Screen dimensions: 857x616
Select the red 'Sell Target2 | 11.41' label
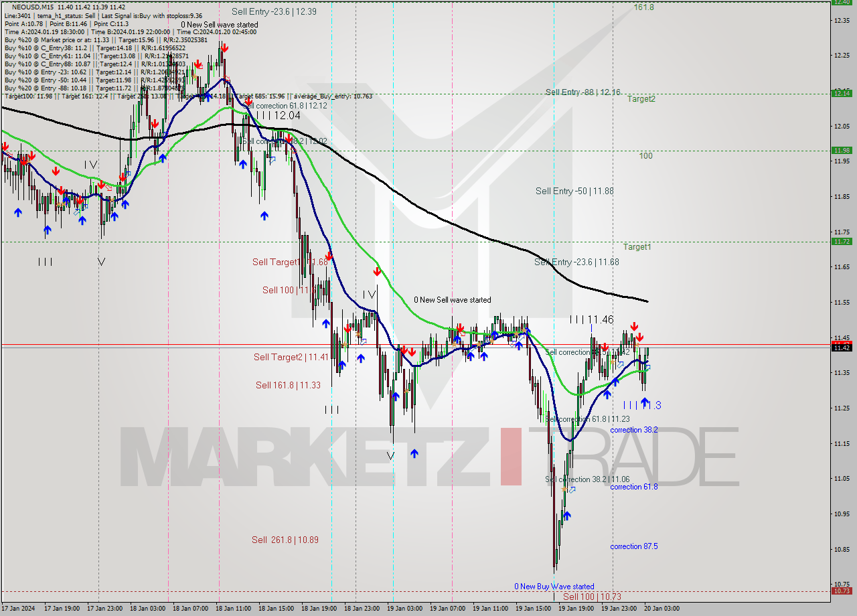(x=291, y=357)
